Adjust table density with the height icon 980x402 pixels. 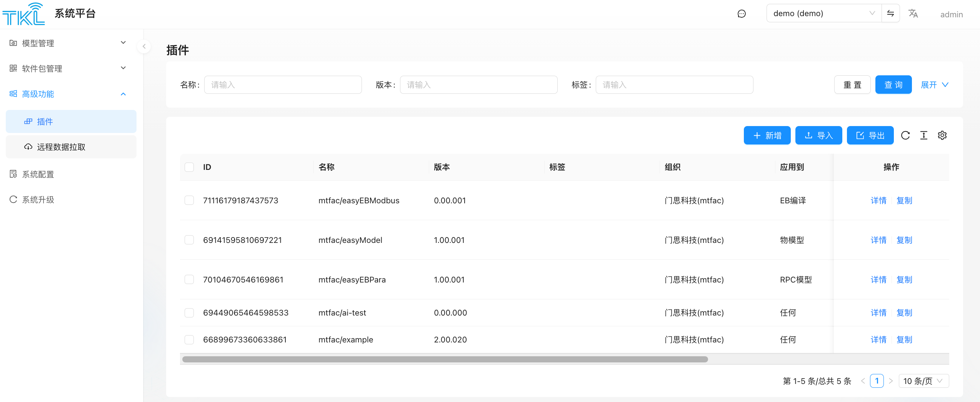(924, 135)
